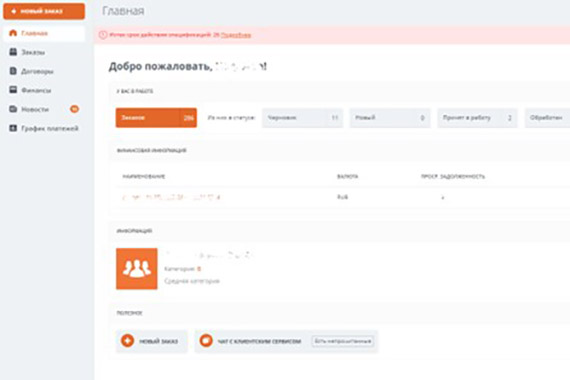Click the RUB currency cell
The image size is (570, 380).
tap(342, 197)
